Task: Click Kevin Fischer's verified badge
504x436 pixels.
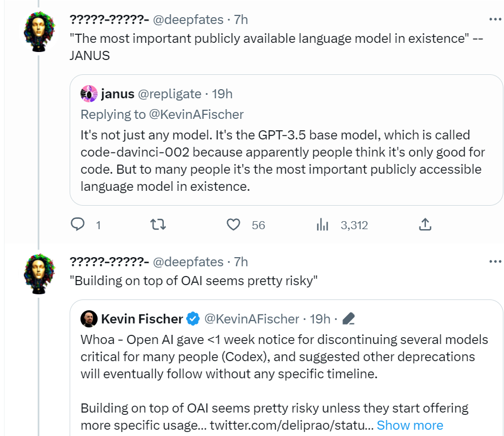Action: coord(193,319)
